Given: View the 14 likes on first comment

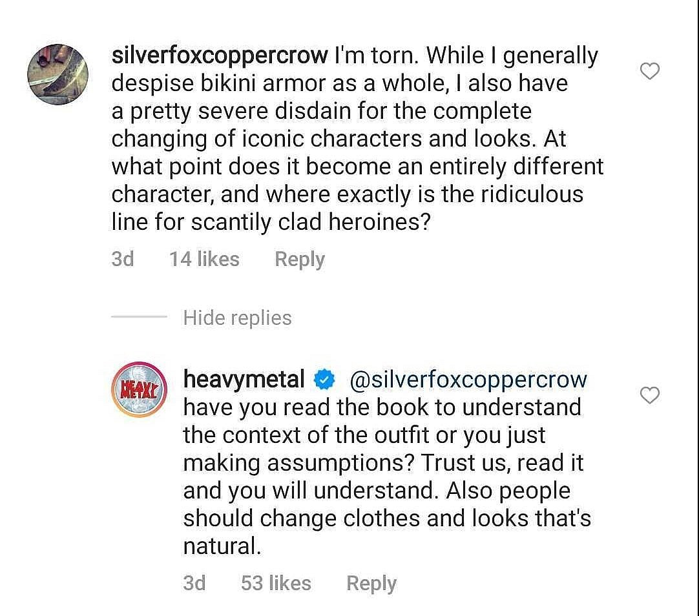Looking at the screenshot, I should point(204,259).
